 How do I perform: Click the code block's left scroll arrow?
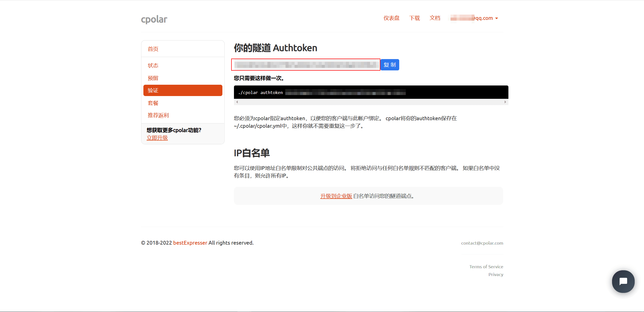pos(237,102)
